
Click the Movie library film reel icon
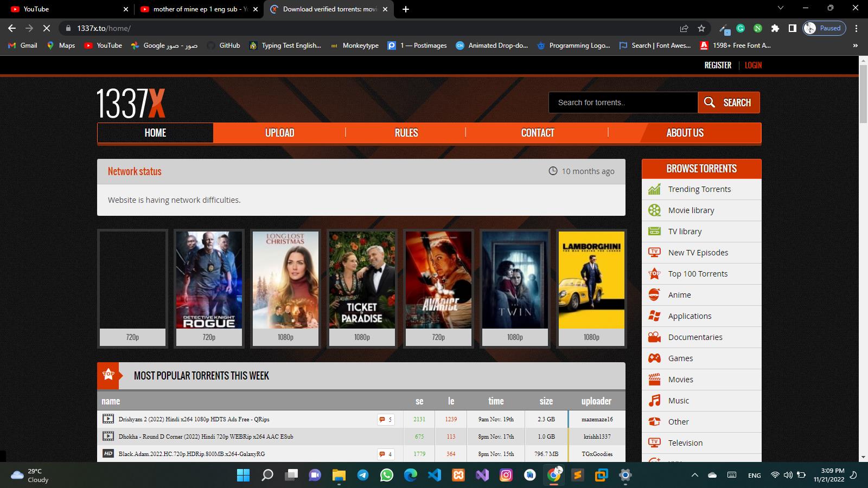pyautogui.click(x=655, y=210)
